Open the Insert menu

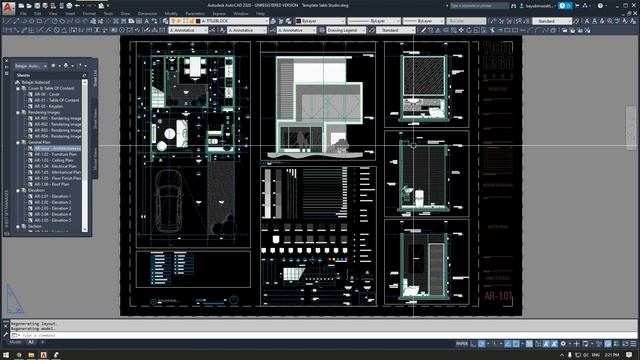(x=70, y=13)
